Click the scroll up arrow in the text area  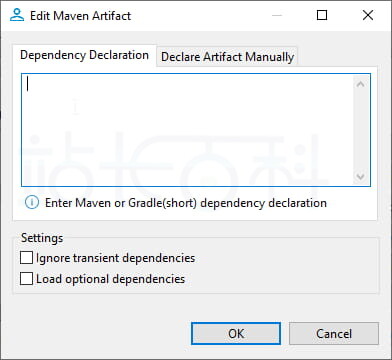[360, 84]
